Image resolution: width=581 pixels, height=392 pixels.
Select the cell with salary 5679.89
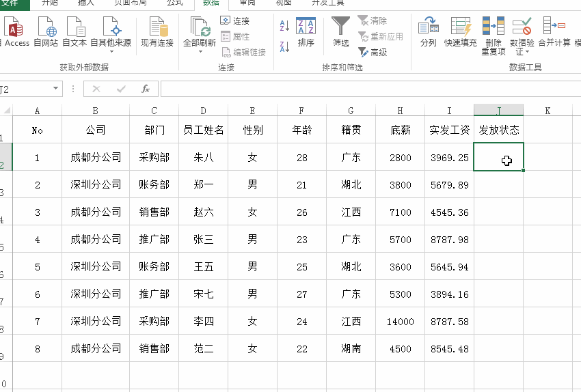450,184
